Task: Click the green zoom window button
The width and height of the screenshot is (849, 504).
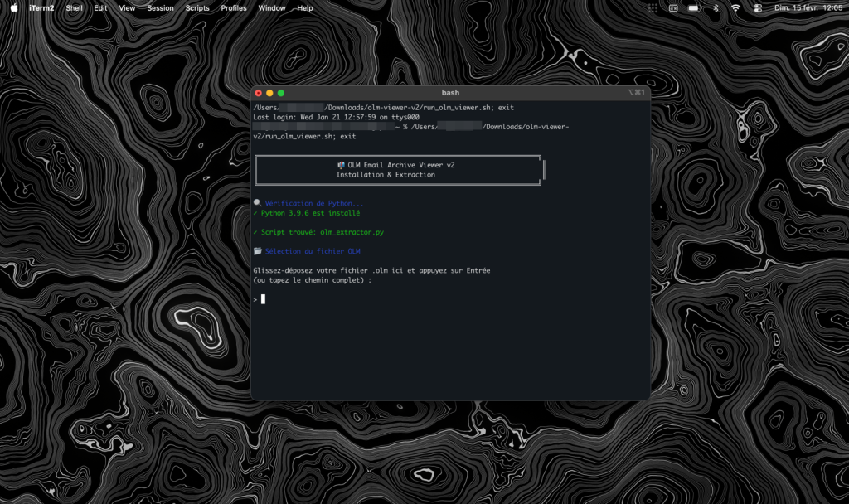Action: click(x=281, y=93)
